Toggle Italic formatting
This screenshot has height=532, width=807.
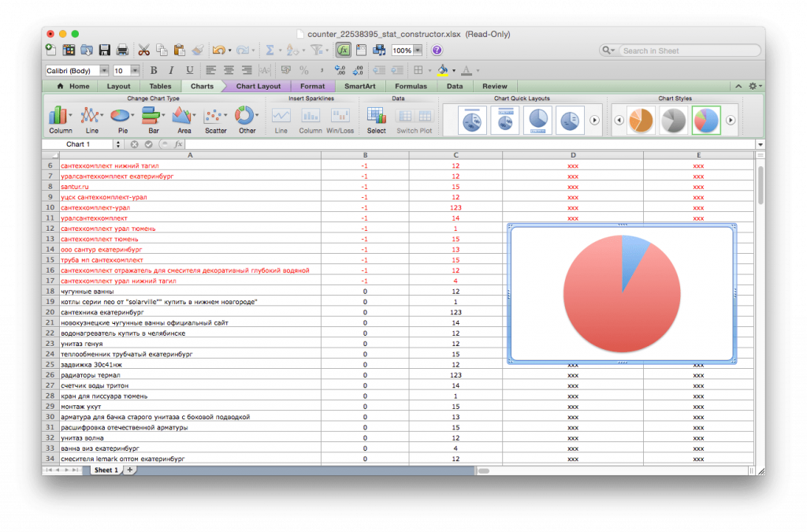point(171,70)
